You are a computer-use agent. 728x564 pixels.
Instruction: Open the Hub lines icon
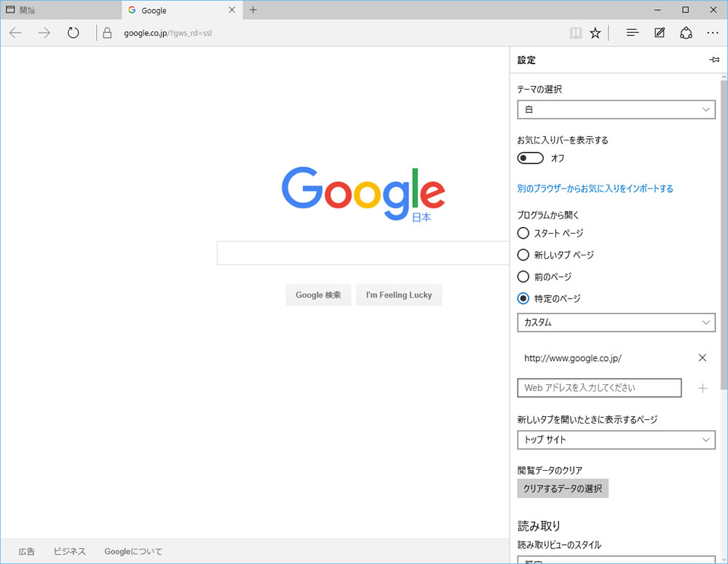(633, 33)
